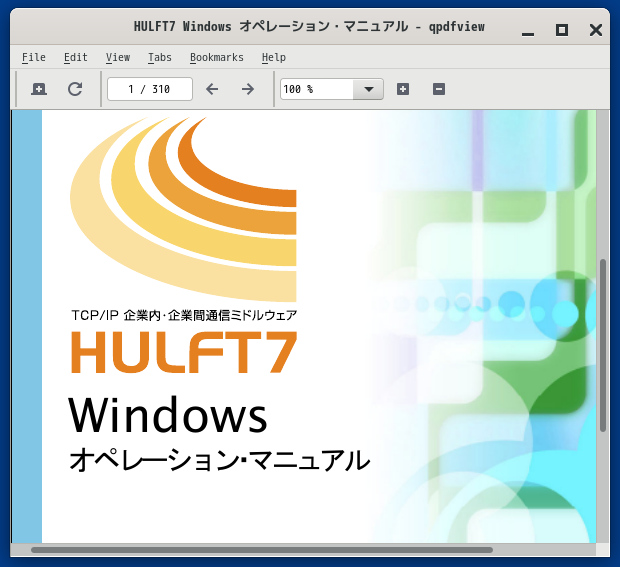Go to previous page arrow
Image resolution: width=620 pixels, height=567 pixels.
pyautogui.click(x=212, y=89)
